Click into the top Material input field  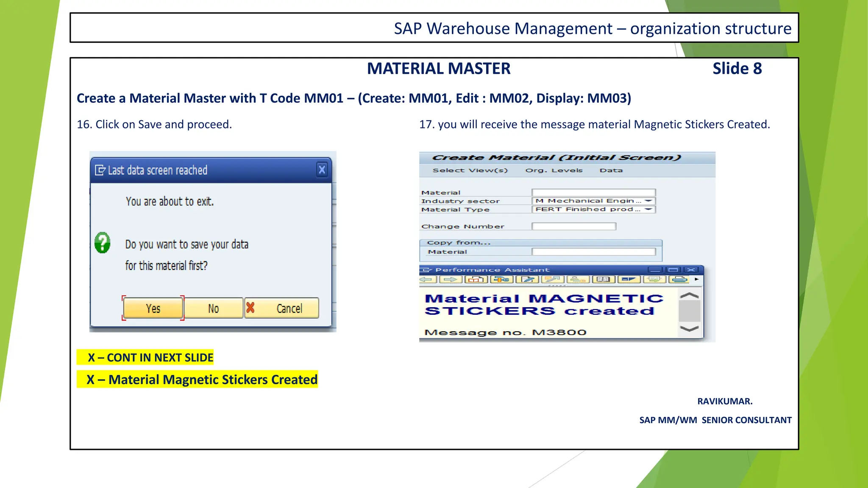point(594,192)
